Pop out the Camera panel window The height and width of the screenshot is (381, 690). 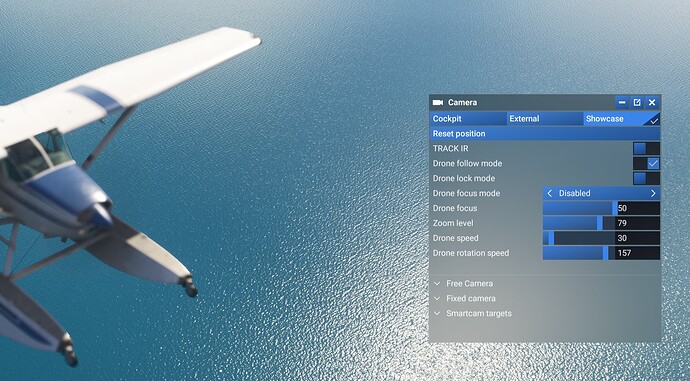coord(637,103)
